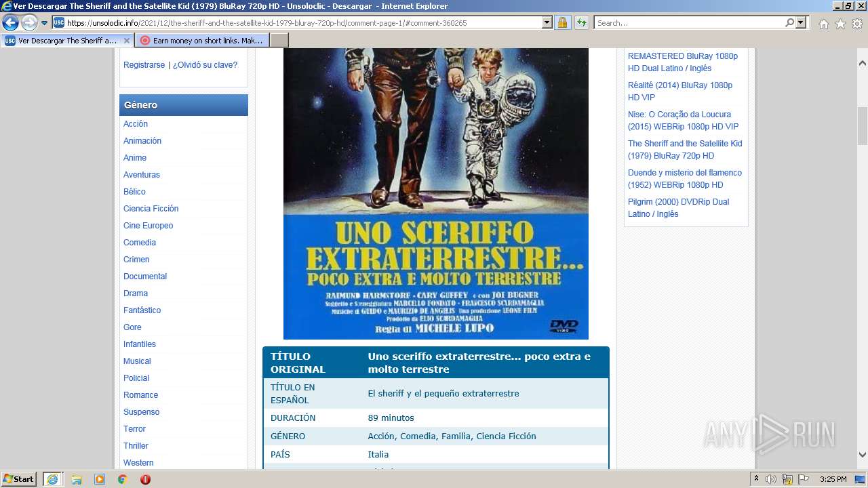The image size is (868, 488).
Task: Click the browser Forward arrow button
Action: tap(29, 23)
